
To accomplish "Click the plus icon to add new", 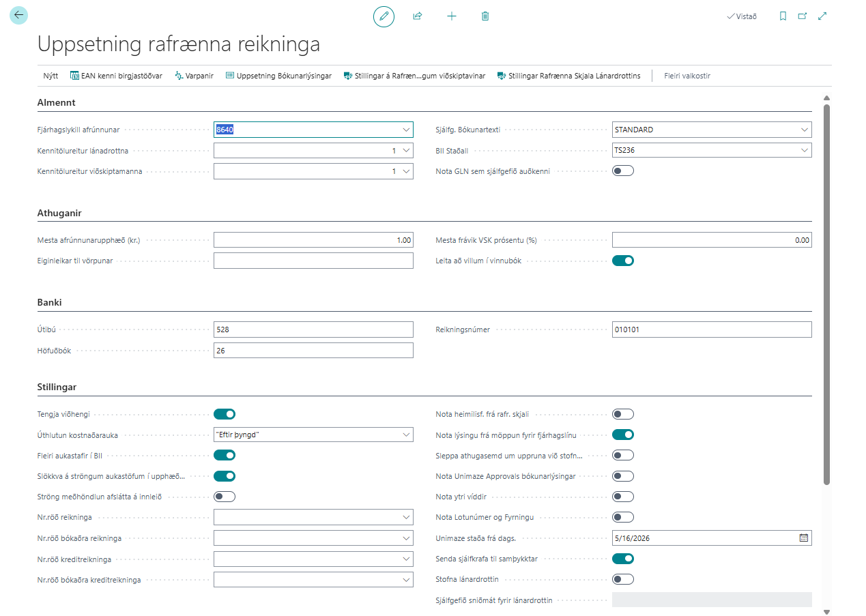I will click(x=452, y=16).
